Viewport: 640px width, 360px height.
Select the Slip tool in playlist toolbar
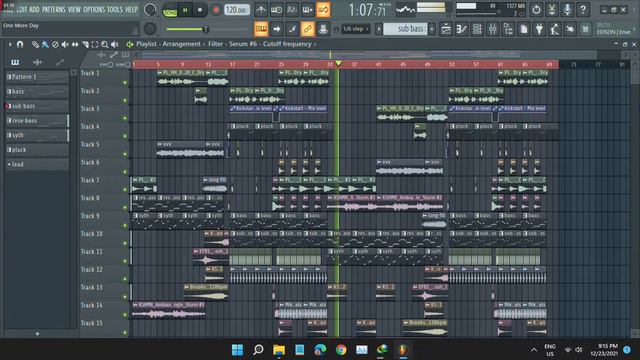point(75,44)
